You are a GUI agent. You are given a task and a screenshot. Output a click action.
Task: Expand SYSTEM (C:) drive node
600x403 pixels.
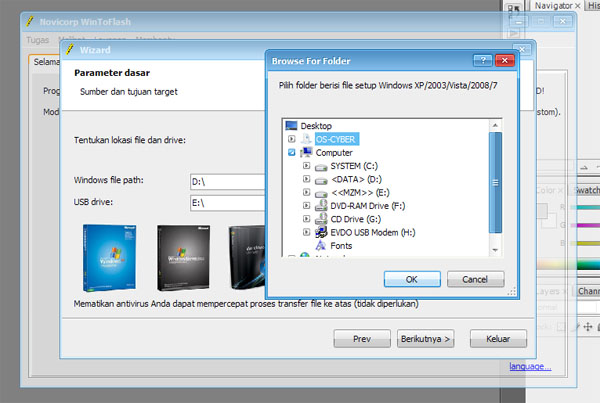[x=306, y=166]
